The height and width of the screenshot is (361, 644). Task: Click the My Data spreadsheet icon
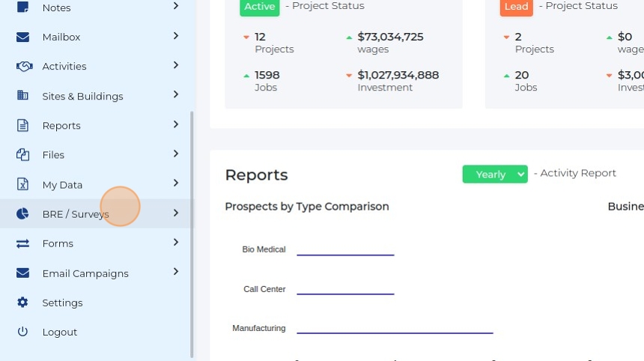point(23,184)
